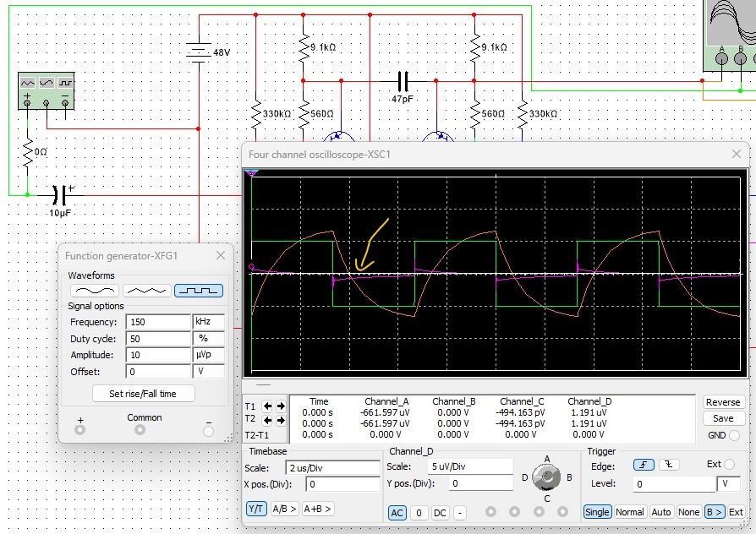Move cursor T2 left with arrow

coord(267,420)
